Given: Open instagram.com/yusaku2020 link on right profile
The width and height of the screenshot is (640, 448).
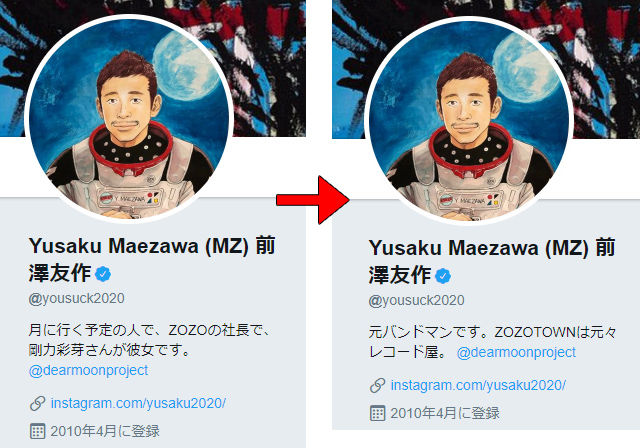Looking at the screenshot, I should (x=478, y=386).
